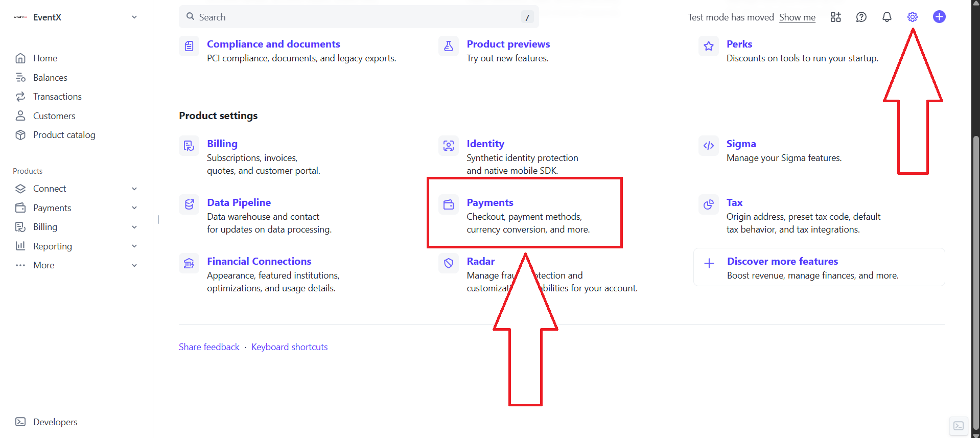The height and width of the screenshot is (438, 980).
Task: Click the Perks star icon
Action: pyautogui.click(x=709, y=46)
